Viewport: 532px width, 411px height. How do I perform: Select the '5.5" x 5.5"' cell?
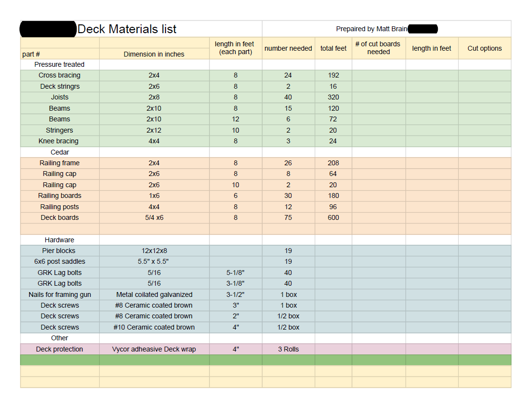point(153,262)
